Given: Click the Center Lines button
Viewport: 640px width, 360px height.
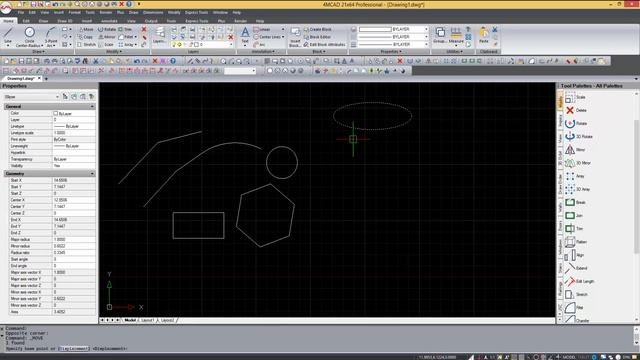Looking at the screenshot, I should click(267, 37).
